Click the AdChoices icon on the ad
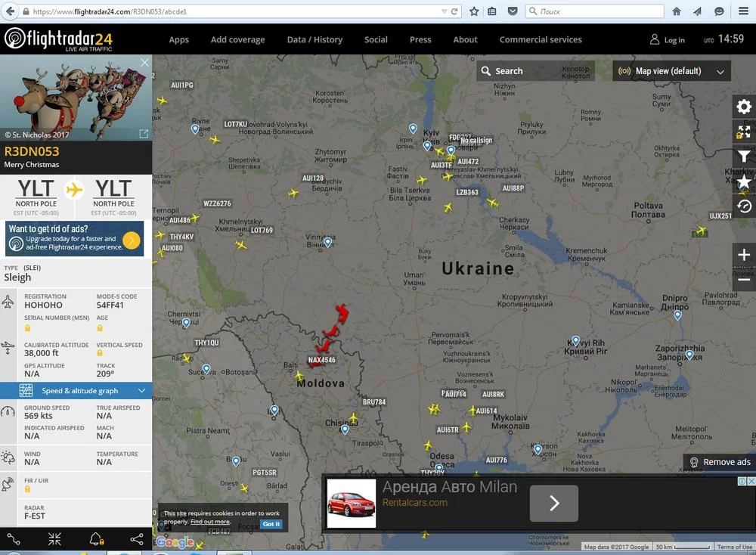The height and width of the screenshot is (555, 756). point(743,481)
